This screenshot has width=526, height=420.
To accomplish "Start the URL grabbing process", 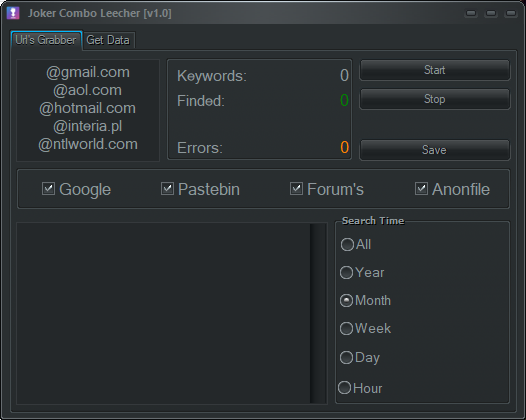I will 435,70.
